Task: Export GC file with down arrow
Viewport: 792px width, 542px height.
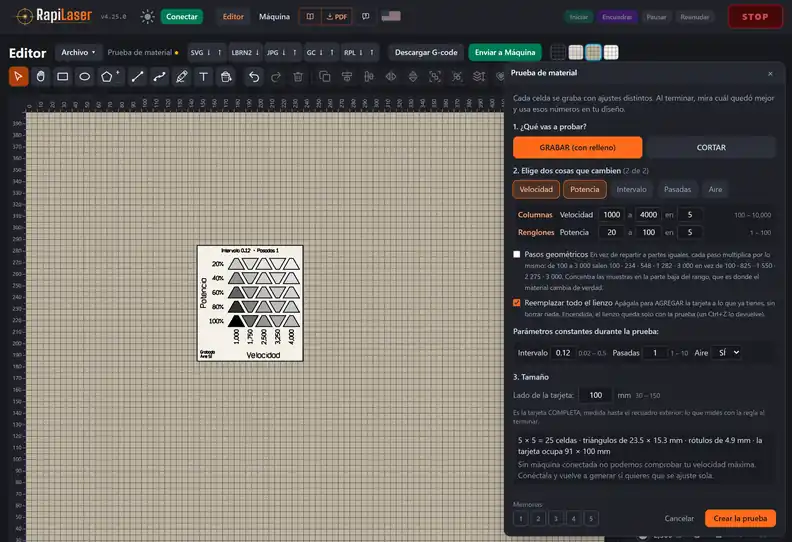Action: click(x=321, y=53)
